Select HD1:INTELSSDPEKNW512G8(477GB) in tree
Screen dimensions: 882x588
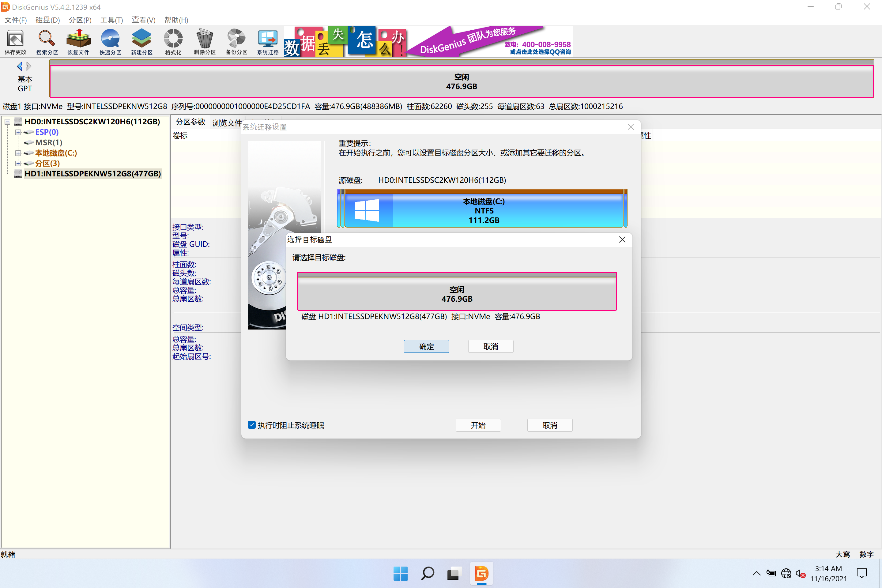tap(92, 174)
